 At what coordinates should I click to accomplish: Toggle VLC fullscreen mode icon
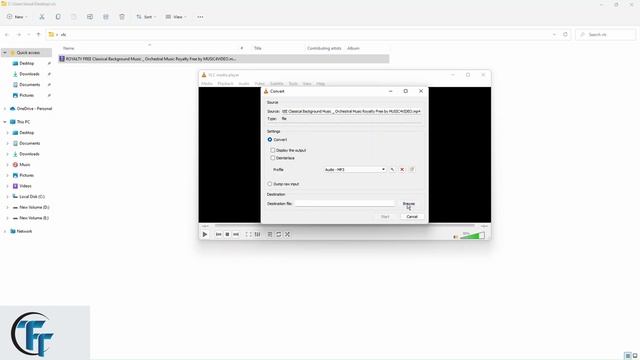click(248, 234)
